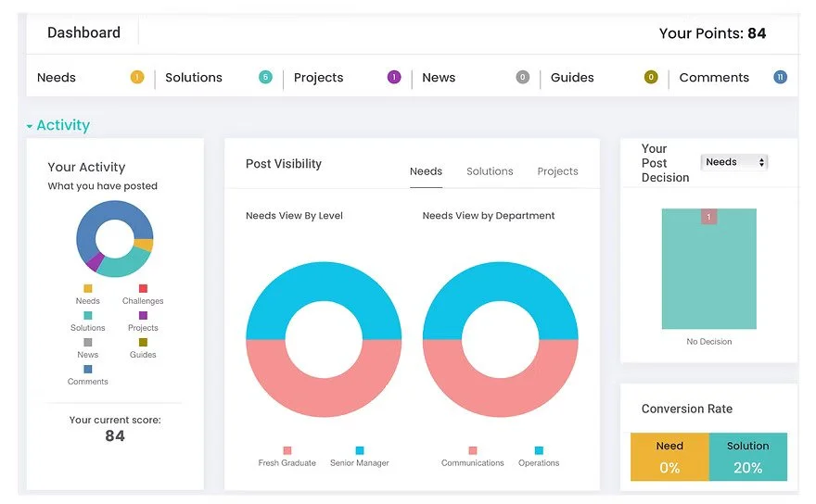Click the current score value 84
816x504 pixels.
click(x=115, y=435)
